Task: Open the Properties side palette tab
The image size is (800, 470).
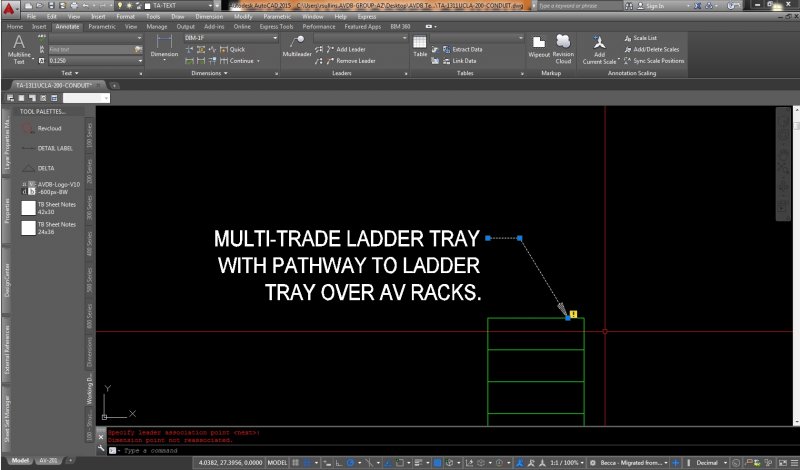Action: click(x=7, y=210)
